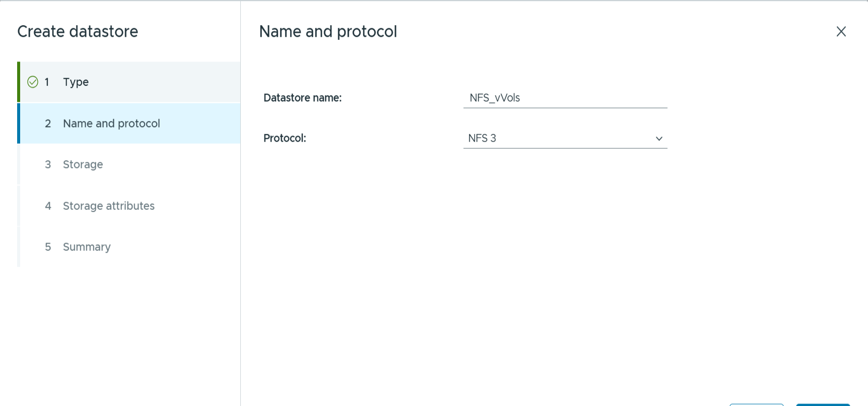Click the "Protocol:" label
The height and width of the screenshot is (406, 868).
285,139
